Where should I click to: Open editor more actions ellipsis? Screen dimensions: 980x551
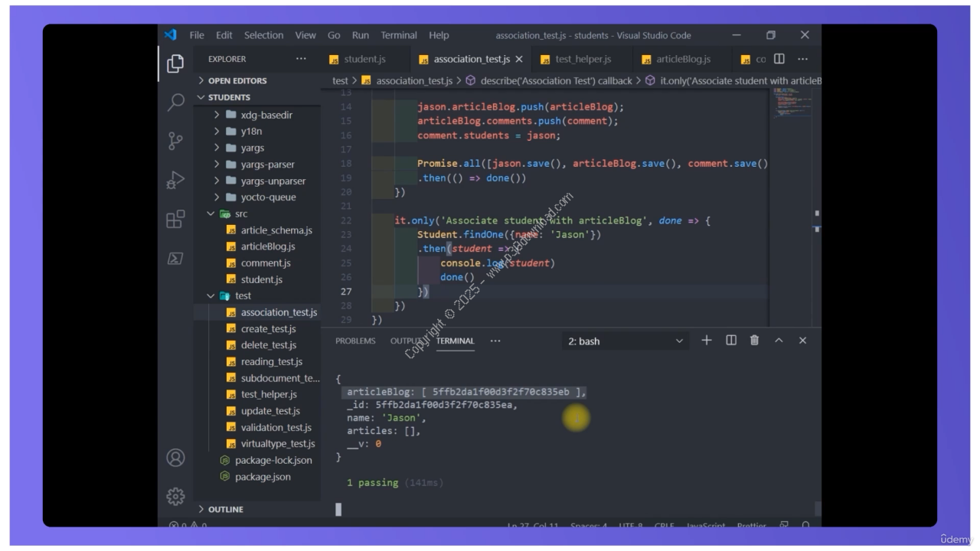tap(802, 59)
